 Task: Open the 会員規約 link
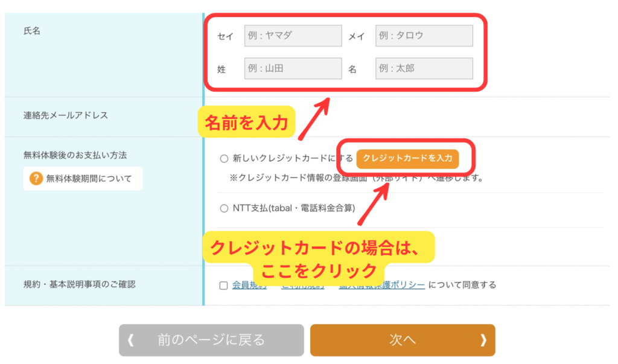click(249, 285)
